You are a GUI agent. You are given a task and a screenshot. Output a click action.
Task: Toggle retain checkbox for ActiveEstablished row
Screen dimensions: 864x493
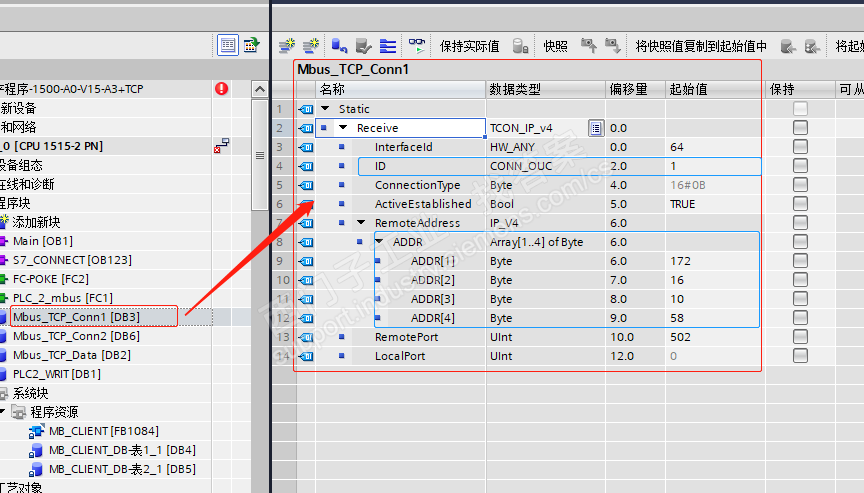click(x=800, y=204)
